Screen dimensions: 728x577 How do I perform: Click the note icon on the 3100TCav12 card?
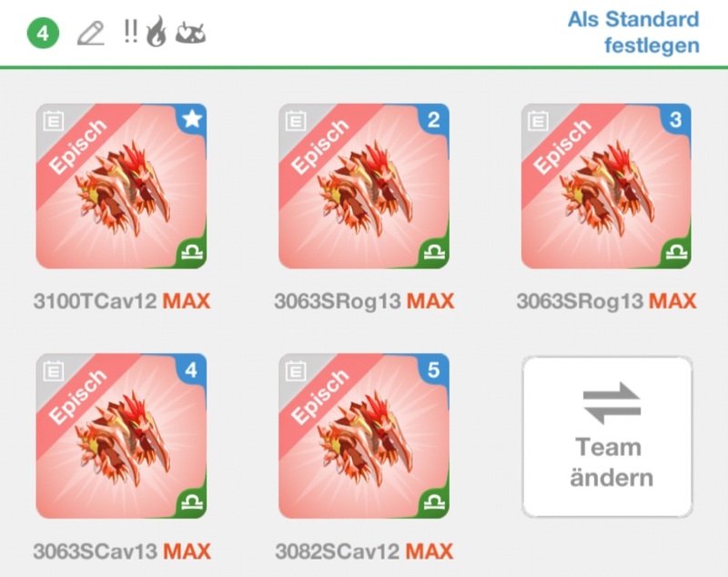[54, 121]
